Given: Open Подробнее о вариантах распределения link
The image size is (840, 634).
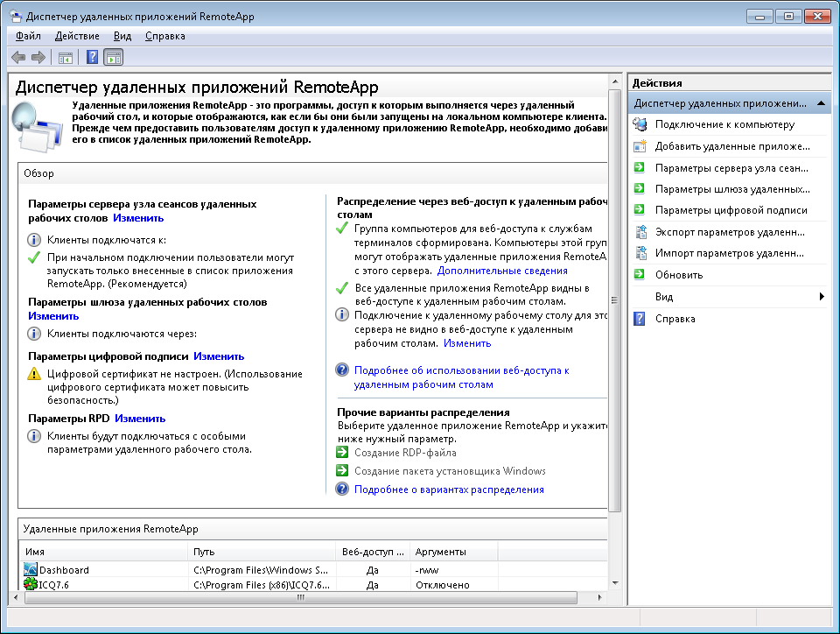Looking at the screenshot, I should 449,490.
